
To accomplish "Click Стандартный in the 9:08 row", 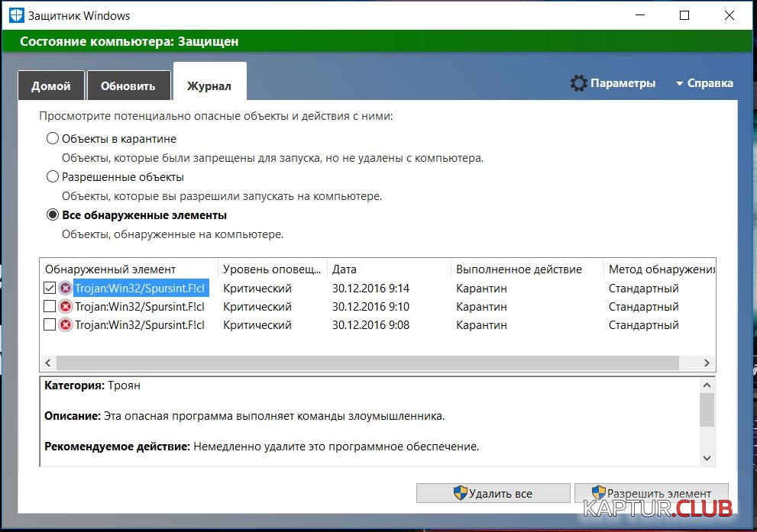I will pyautogui.click(x=643, y=325).
